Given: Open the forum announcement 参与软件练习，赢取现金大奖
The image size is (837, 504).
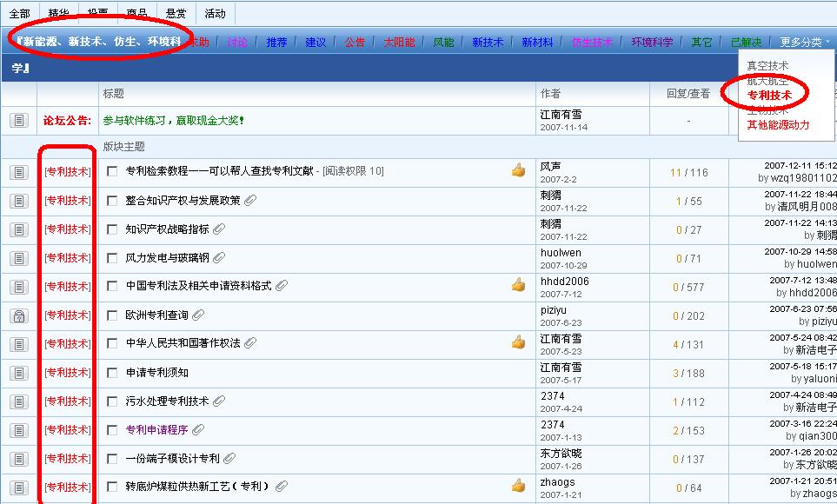Looking at the screenshot, I should (x=174, y=121).
